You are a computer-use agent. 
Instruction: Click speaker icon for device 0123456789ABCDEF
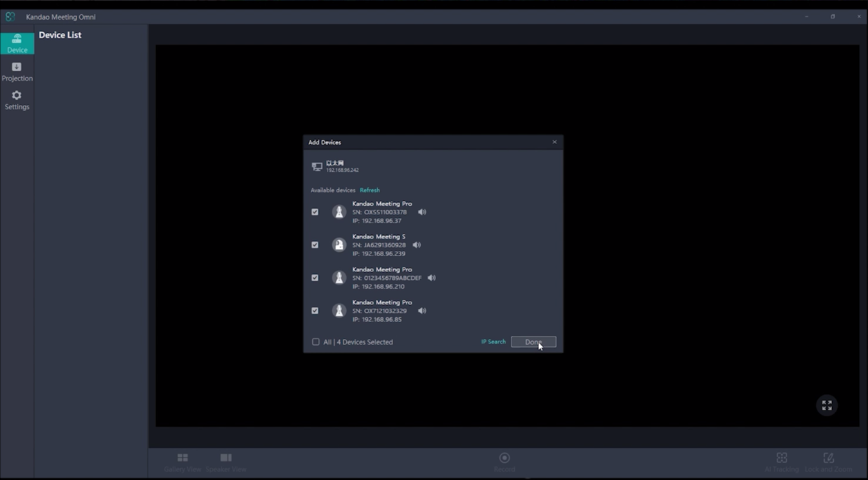coord(432,278)
